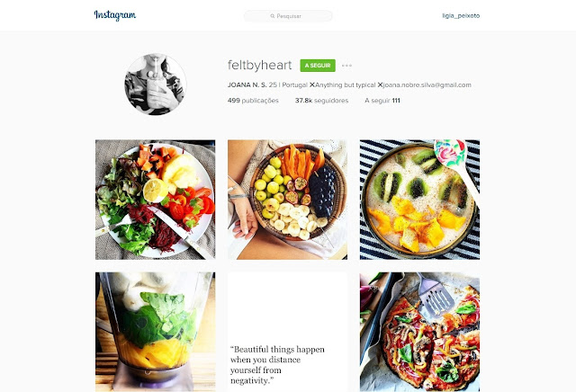Click the Anything but typical bio text
Viewport: 576px width, 392px height.
click(x=346, y=85)
